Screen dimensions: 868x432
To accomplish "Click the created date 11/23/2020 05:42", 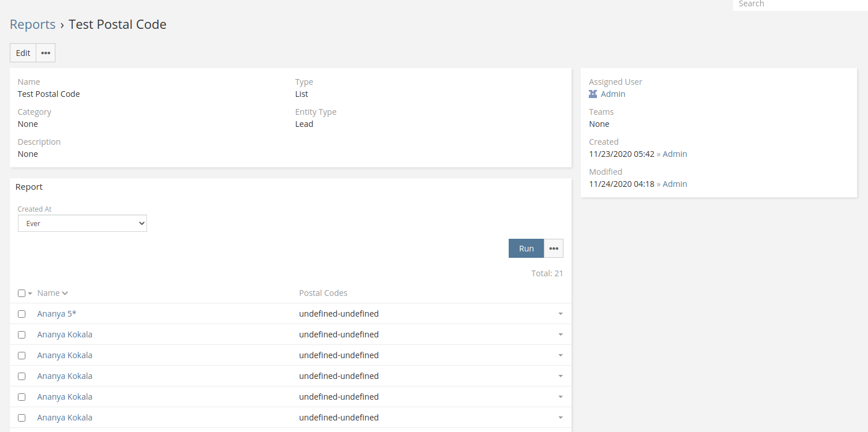I will pos(622,154).
